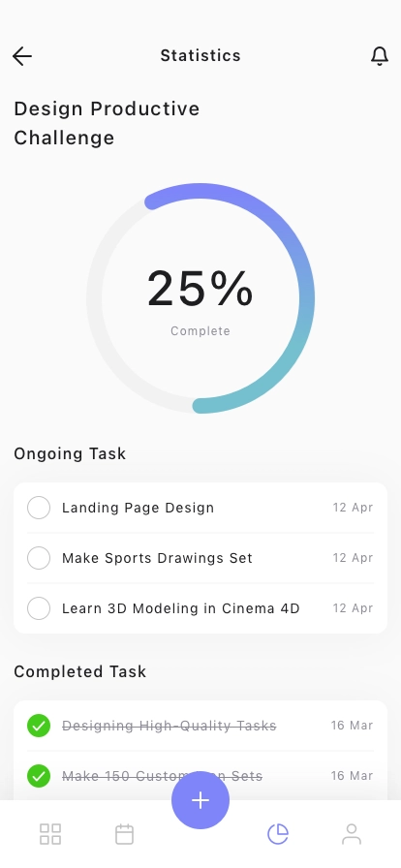401x868 pixels.
Task: Uncheck Designing High-Quality Tasks green checkmark
Action: 39,726
